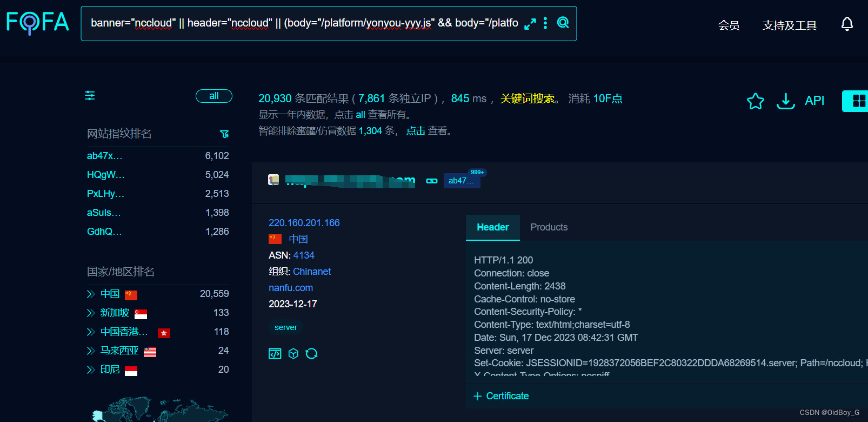Click the date 2023-12-17
The width and height of the screenshot is (868, 422).
(x=293, y=304)
